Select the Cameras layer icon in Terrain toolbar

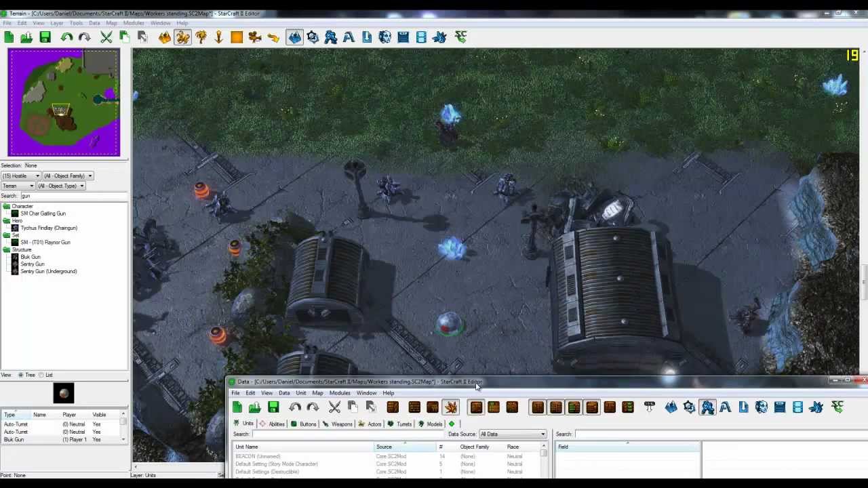pos(255,37)
